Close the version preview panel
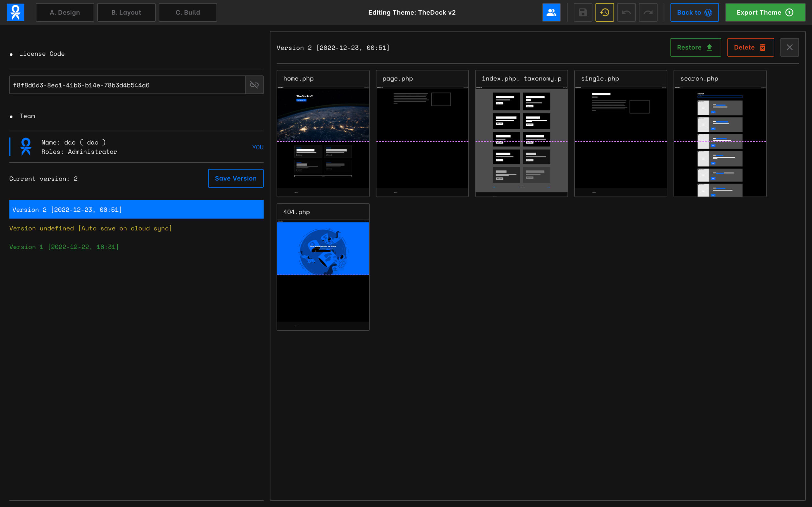Screen dimensions: 812x507 (789, 47)
